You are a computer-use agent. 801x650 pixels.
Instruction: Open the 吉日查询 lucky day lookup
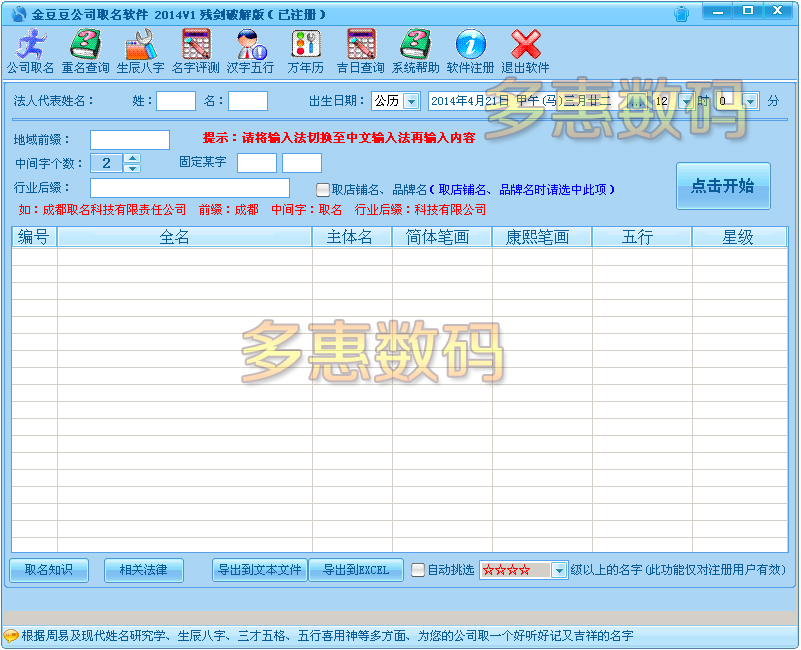[360, 51]
